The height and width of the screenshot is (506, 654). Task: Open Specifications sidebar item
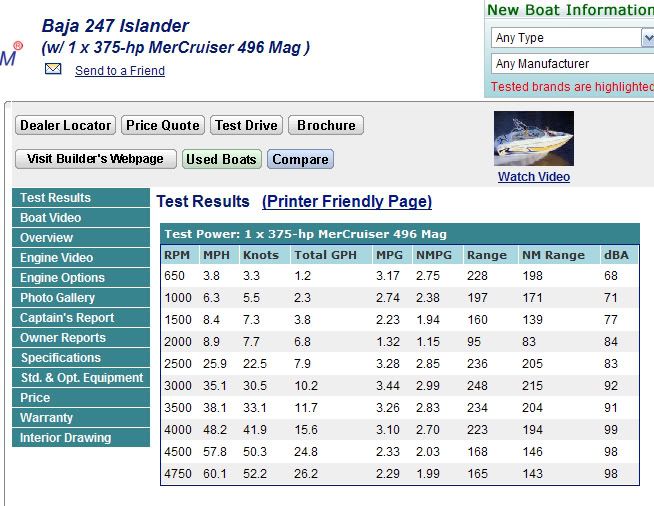coord(81,358)
